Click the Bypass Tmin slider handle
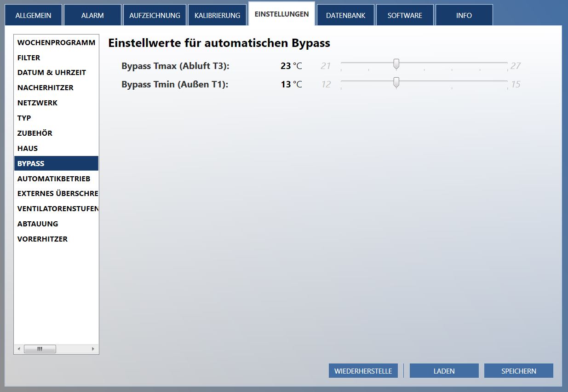Image resolution: width=568 pixels, height=392 pixels. pos(396,83)
